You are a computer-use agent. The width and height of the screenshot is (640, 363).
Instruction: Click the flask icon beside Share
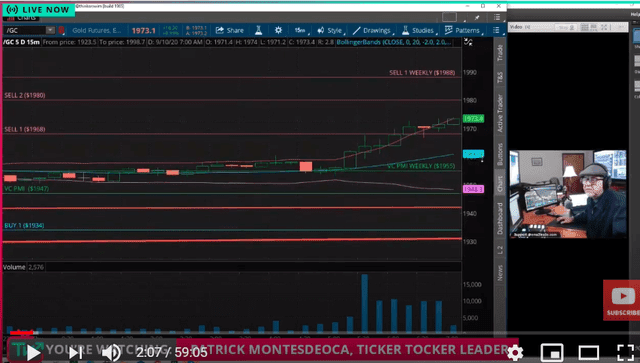point(258,30)
